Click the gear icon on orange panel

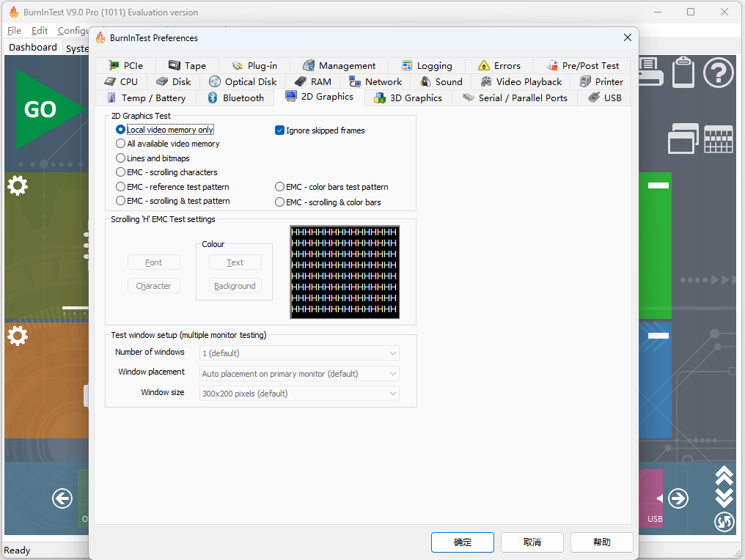[x=18, y=336]
